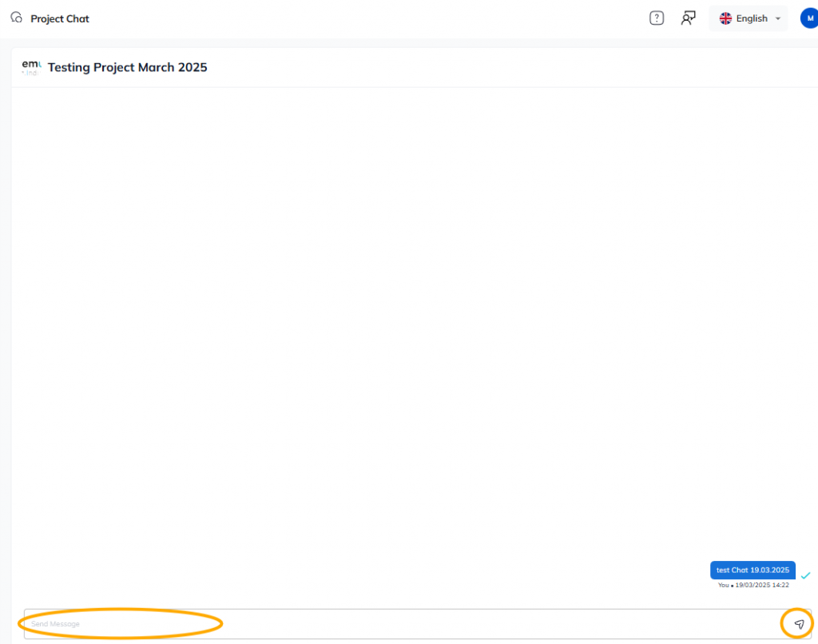
Task: Click the caret arrow next to English
Action: 778,18
